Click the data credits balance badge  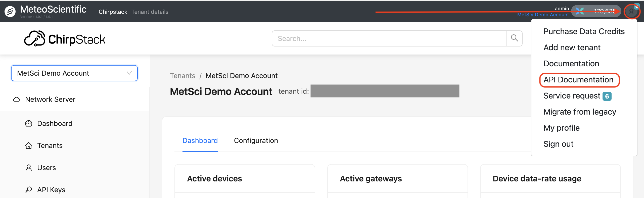coord(596,11)
